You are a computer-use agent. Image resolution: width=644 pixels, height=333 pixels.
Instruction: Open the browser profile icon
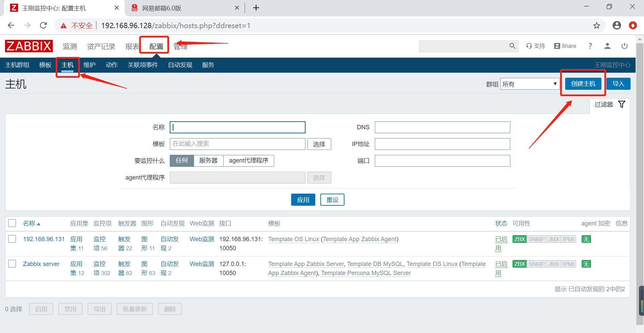coord(616,25)
